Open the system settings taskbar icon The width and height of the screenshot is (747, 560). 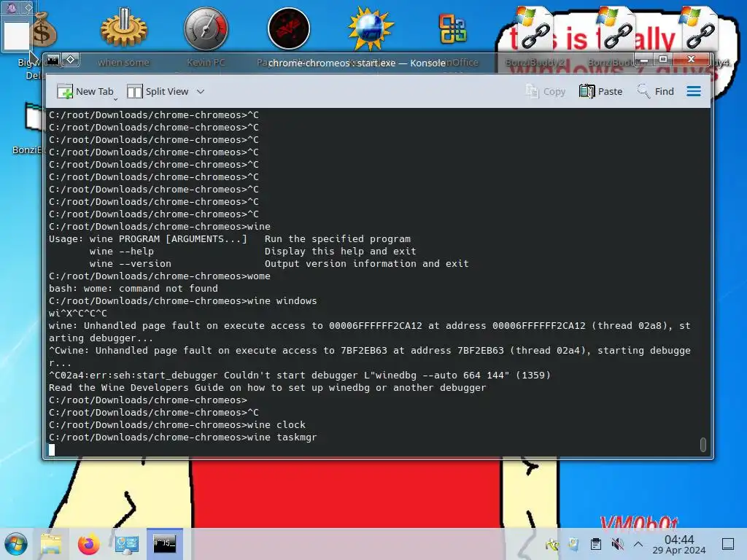[x=127, y=544]
